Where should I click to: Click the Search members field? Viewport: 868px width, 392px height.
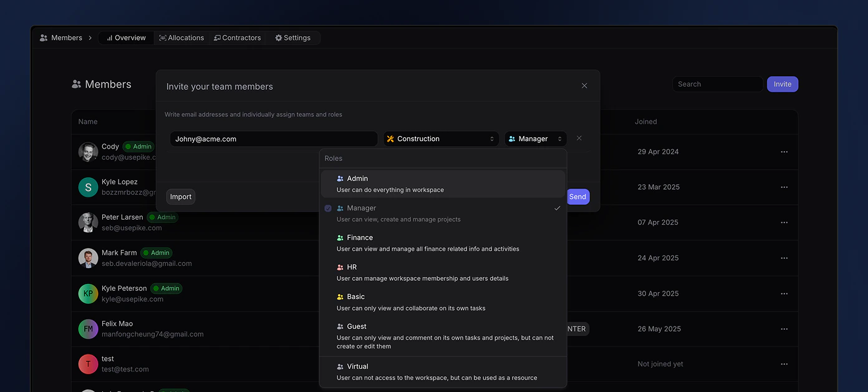point(718,84)
